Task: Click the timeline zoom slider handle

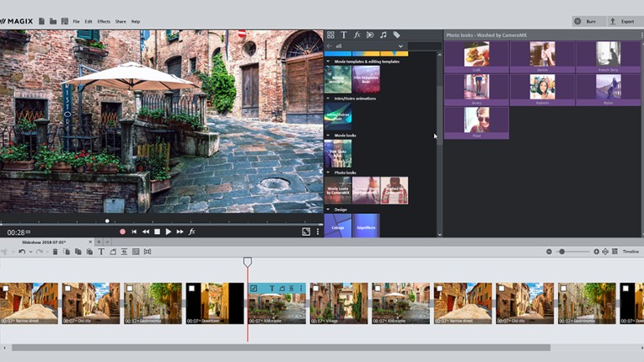Action: coord(561,252)
